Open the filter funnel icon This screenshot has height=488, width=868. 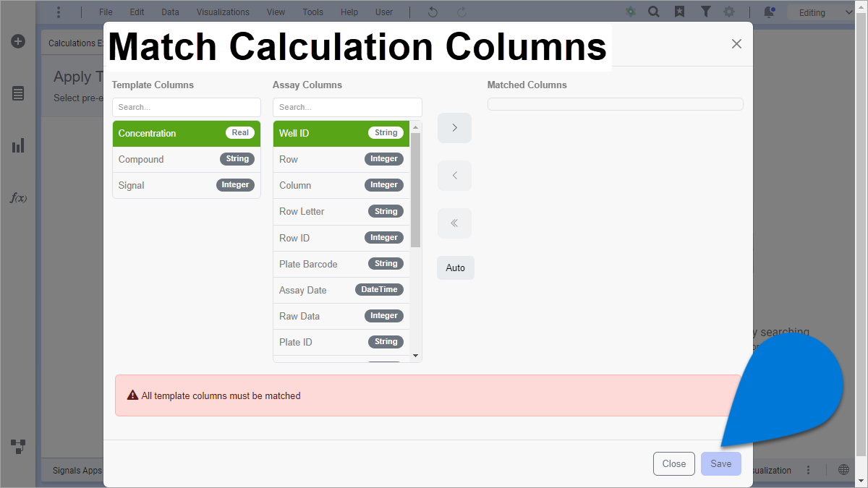(705, 12)
